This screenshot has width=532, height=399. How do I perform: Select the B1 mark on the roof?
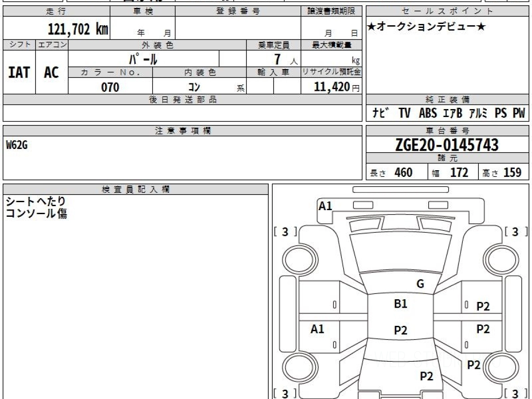400,304
